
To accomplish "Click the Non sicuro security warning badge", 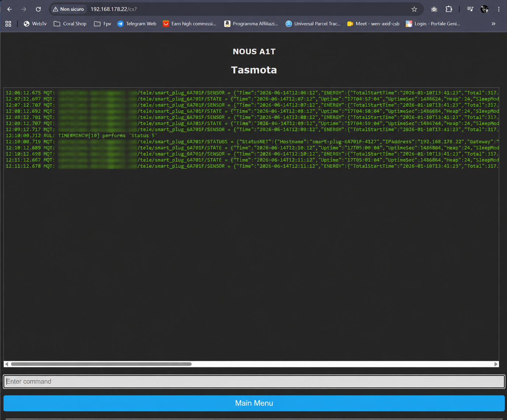I will click(68, 9).
